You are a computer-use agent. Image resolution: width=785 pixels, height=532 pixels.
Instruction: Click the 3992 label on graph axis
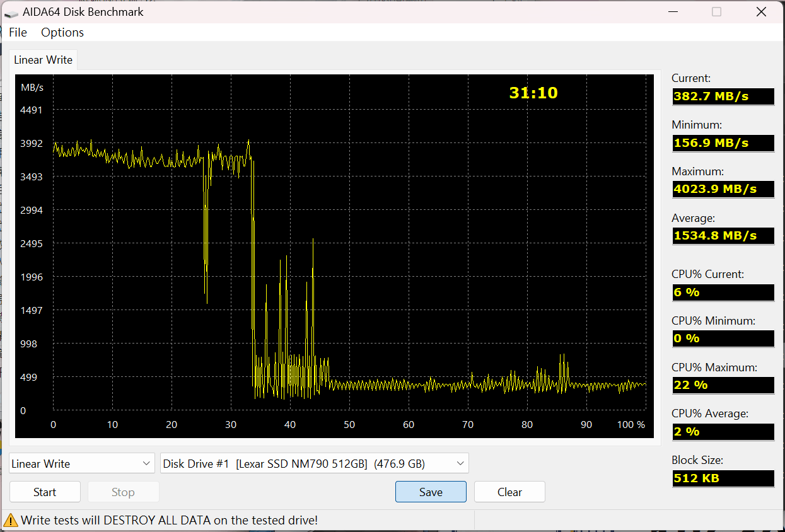(x=32, y=144)
